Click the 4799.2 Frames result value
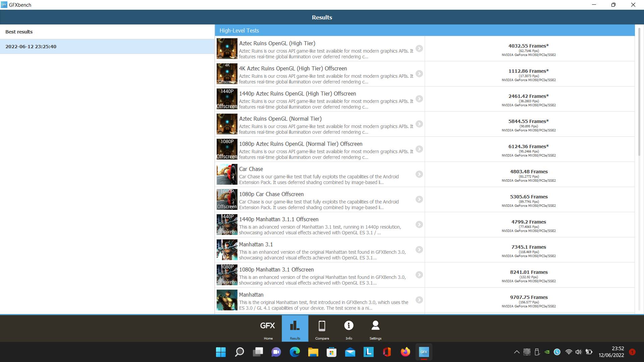 (x=529, y=222)
